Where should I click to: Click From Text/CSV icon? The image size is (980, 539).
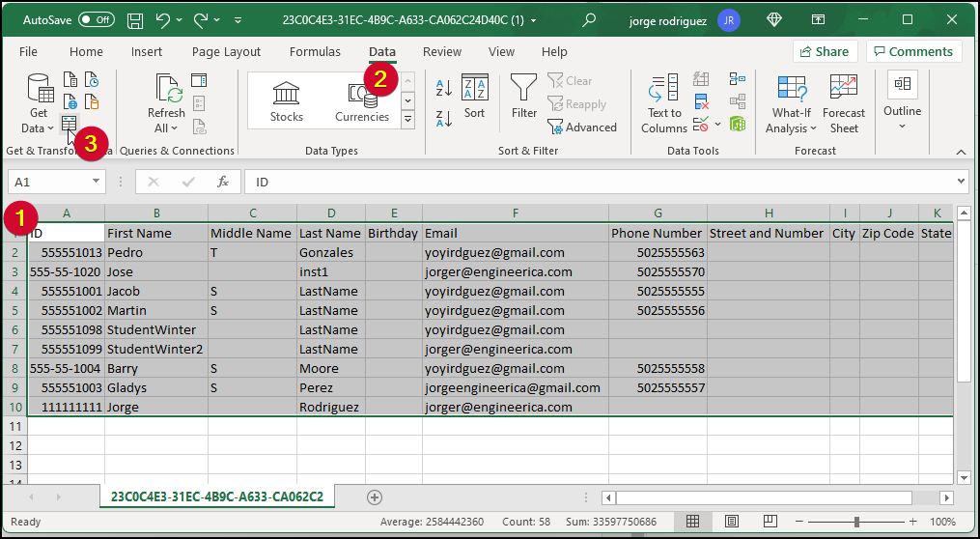[x=70, y=80]
